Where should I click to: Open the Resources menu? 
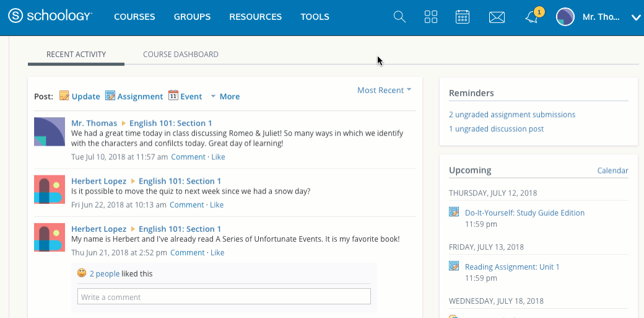point(255,17)
